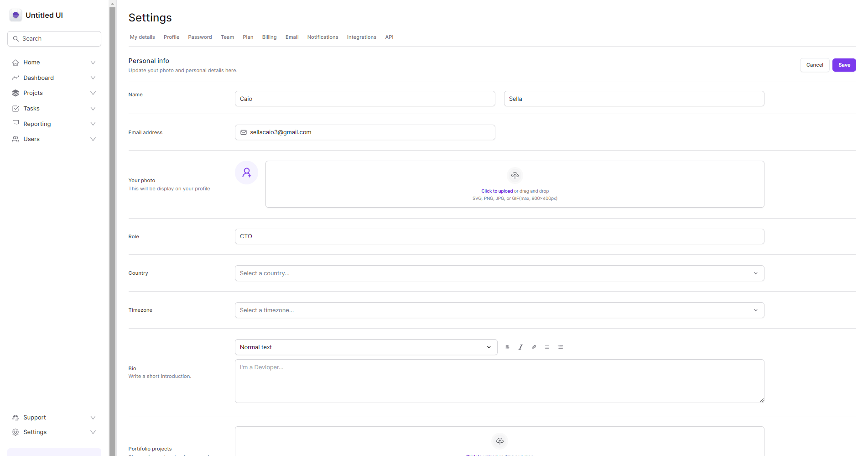Click the Cancel button
The image size is (868, 456).
coord(814,65)
